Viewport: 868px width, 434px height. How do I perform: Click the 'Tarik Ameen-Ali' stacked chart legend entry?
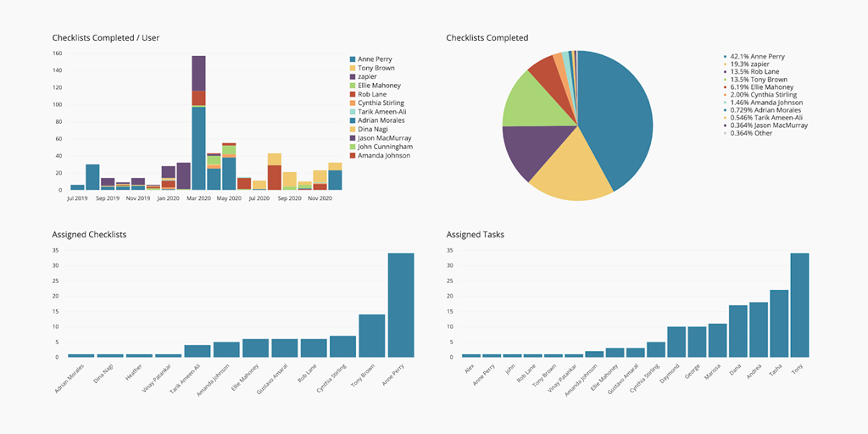click(377, 112)
